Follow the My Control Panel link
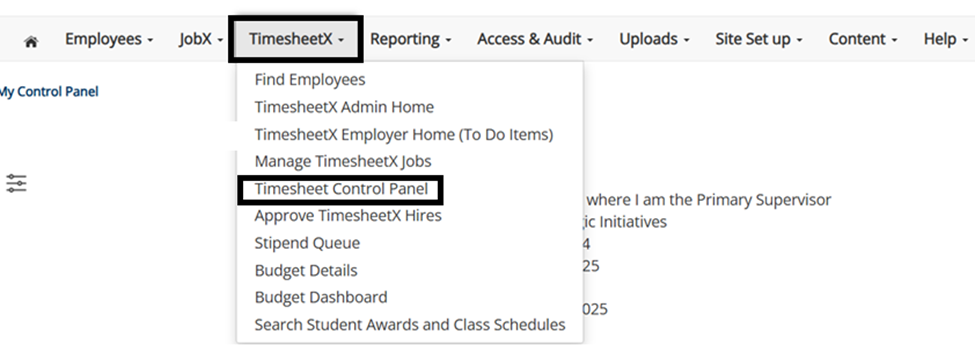Image resolution: width=975 pixels, height=363 pixels. (x=49, y=92)
